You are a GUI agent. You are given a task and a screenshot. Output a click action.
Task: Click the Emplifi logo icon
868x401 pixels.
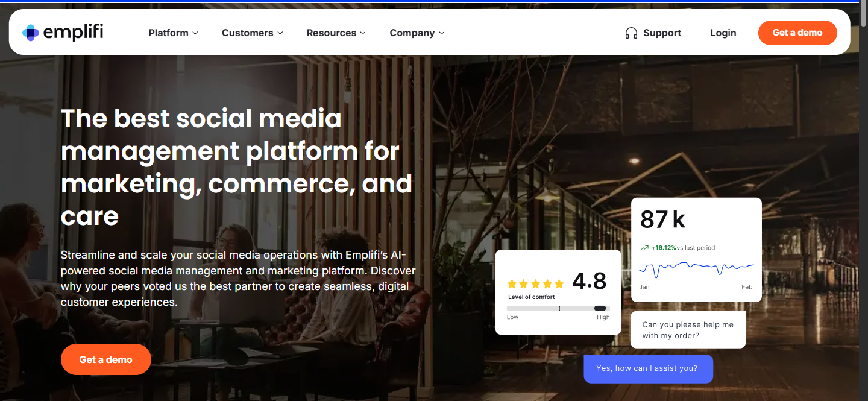(31, 33)
